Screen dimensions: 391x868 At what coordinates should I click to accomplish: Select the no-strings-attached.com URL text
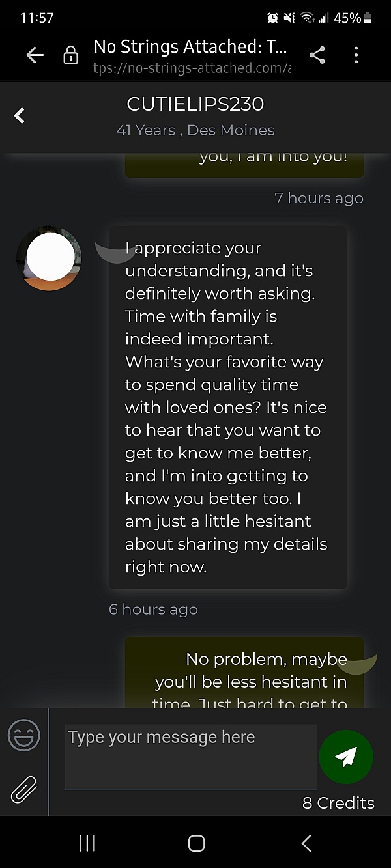pyautogui.click(x=192, y=68)
